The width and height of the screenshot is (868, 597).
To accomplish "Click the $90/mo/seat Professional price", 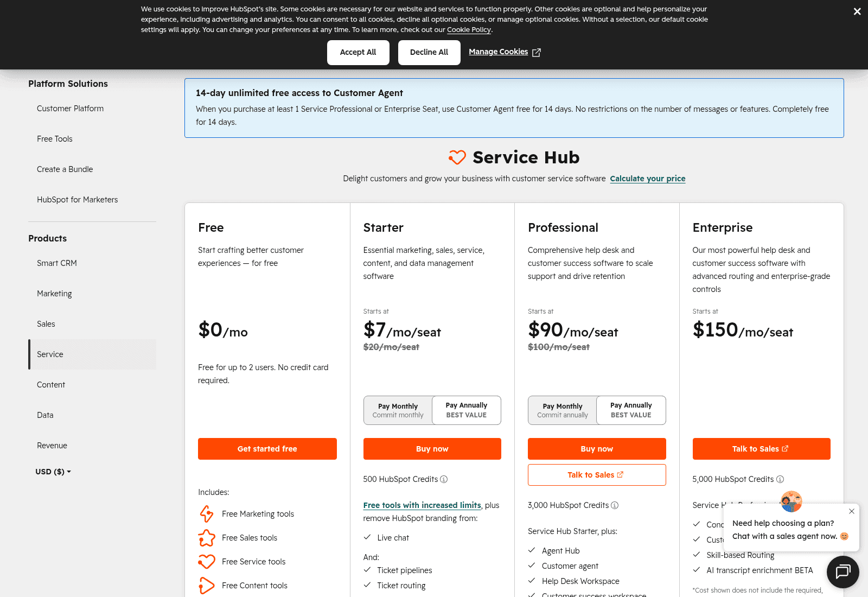I will pyautogui.click(x=573, y=330).
